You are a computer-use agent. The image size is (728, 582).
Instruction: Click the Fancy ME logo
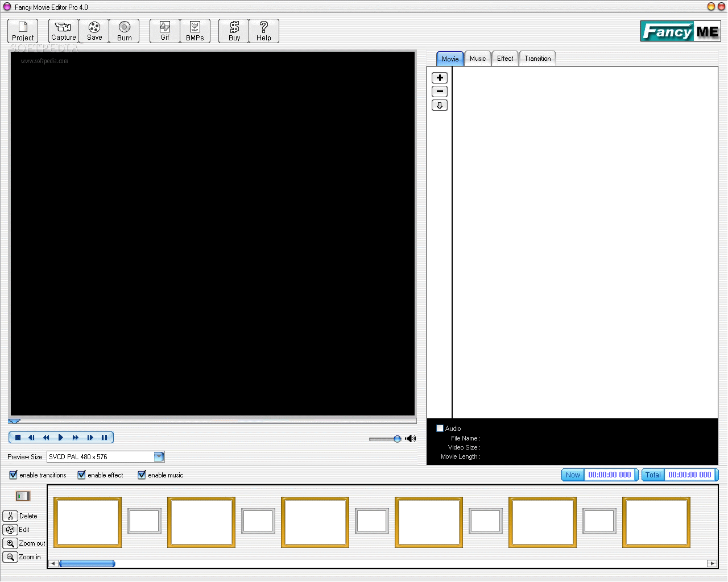click(681, 31)
